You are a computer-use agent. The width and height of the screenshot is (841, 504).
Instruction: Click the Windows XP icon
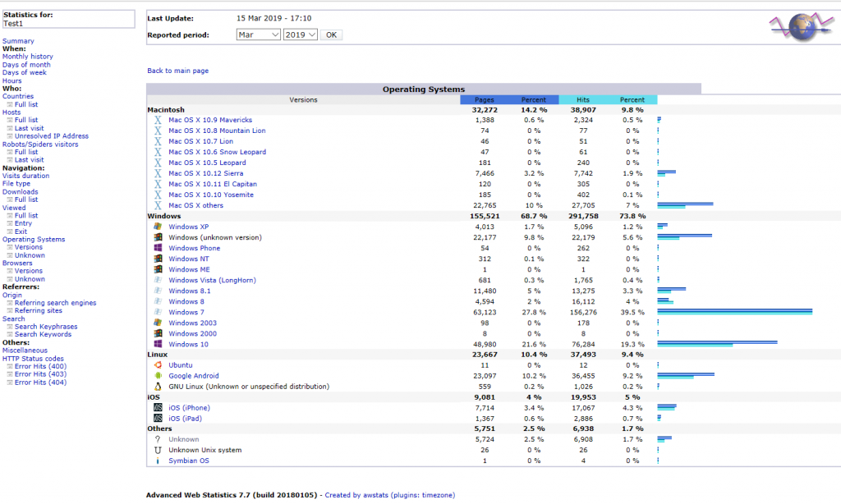(158, 227)
